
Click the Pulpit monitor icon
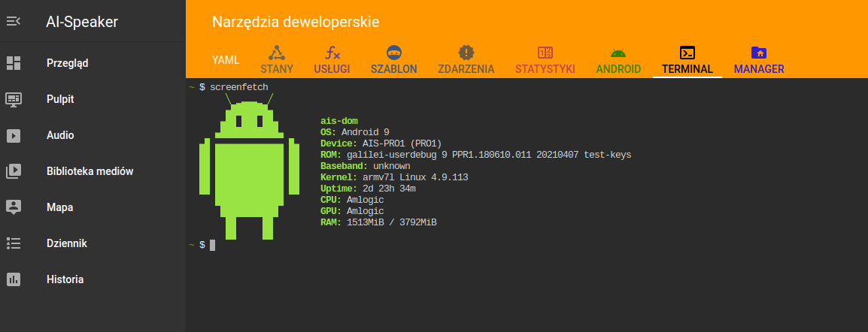tap(14, 99)
